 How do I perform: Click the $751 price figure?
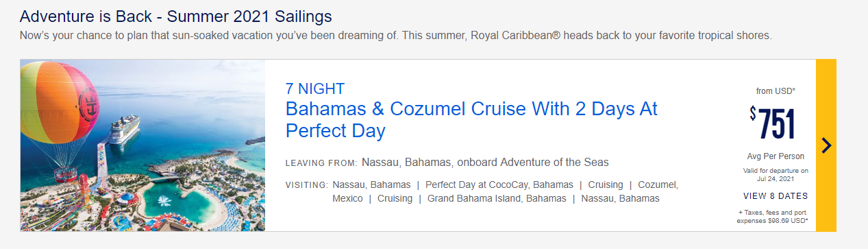tap(773, 125)
